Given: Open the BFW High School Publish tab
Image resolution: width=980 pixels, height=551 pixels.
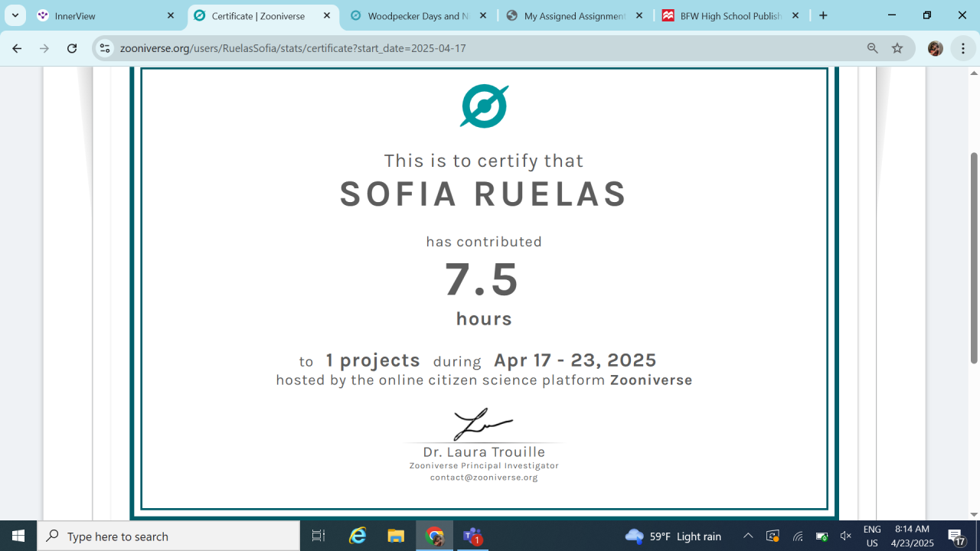Looking at the screenshot, I should point(730,15).
